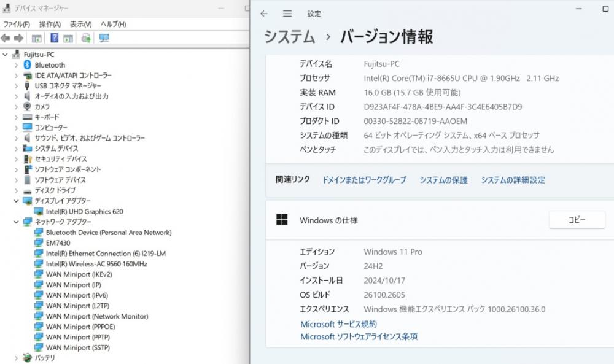Select WAN Miniport (SSTP)
Viewport: 614px width, 364px height.
pyautogui.click(x=78, y=347)
